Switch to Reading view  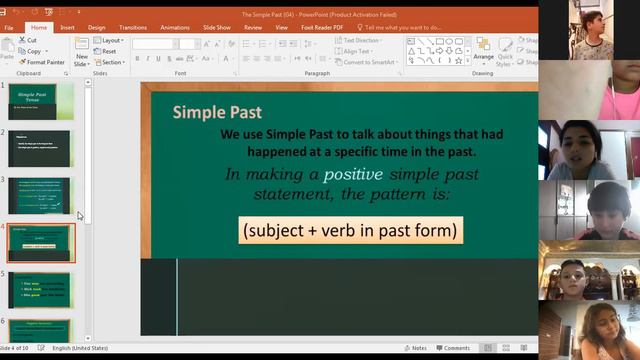point(524,348)
